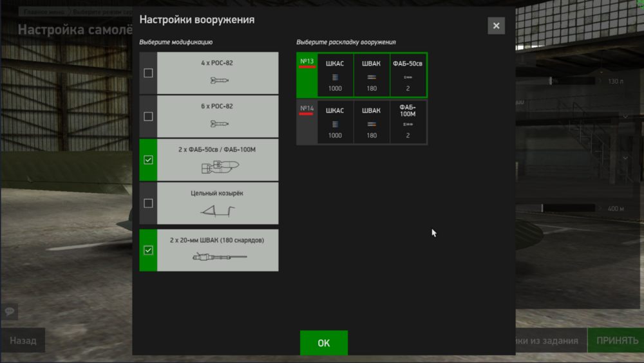The height and width of the screenshot is (363, 644).
Task: Click ШКАС ammo belt icon in loadout №14
Action: point(335,124)
